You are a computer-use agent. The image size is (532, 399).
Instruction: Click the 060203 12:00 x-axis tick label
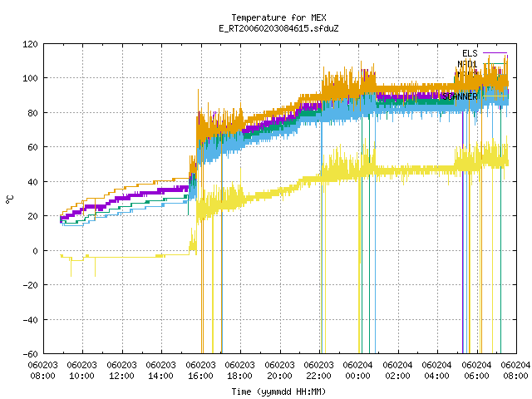pyautogui.click(x=121, y=370)
